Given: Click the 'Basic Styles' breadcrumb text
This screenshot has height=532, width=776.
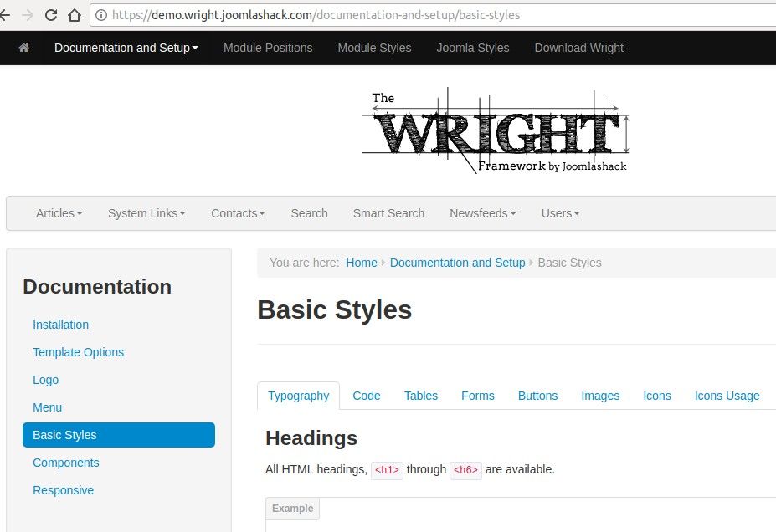Looking at the screenshot, I should point(569,263).
